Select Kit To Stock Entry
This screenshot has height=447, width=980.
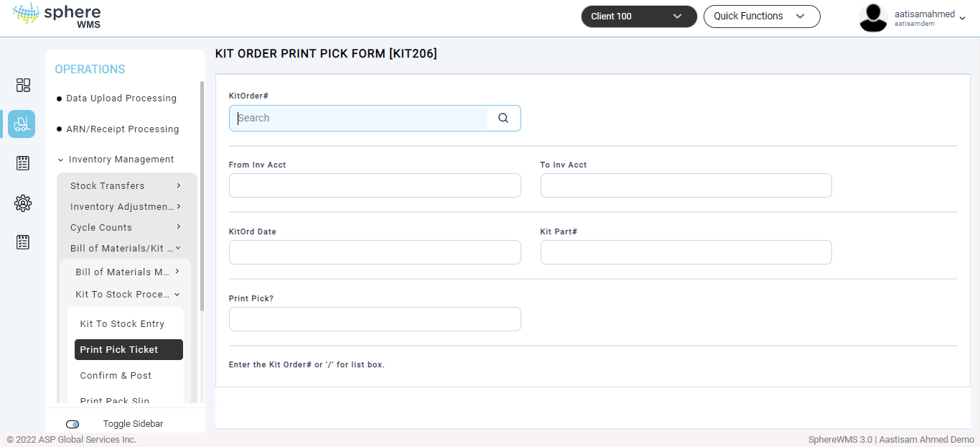122,324
